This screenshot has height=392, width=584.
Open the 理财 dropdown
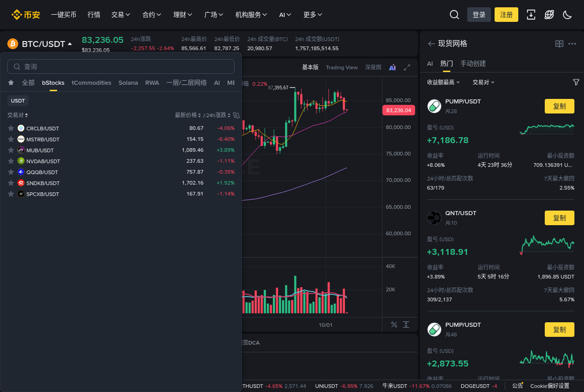coord(183,15)
